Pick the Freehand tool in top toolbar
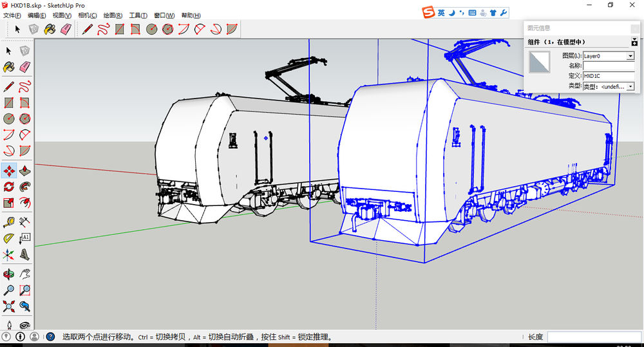644x347 pixels. [x=103, y=29]
